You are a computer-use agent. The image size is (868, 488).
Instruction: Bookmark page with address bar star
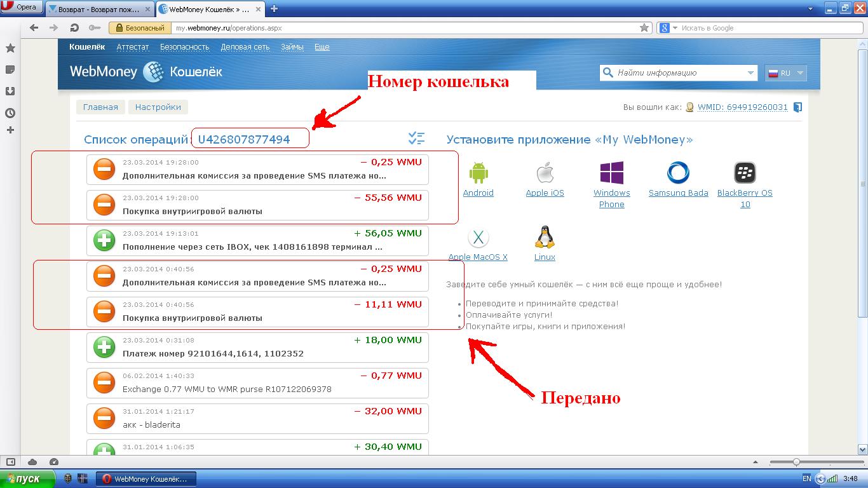(x=644, y=28)
